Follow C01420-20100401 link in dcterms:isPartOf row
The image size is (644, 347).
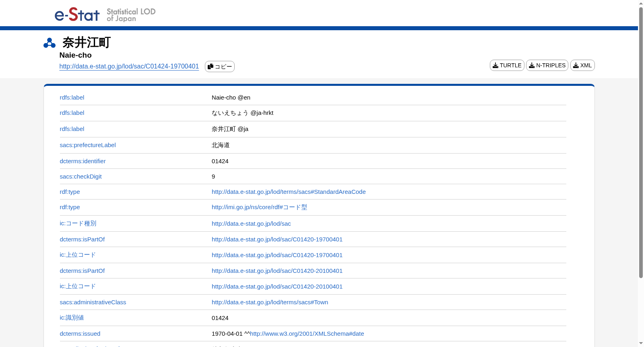pyautogui.click(x=277, y=271)
